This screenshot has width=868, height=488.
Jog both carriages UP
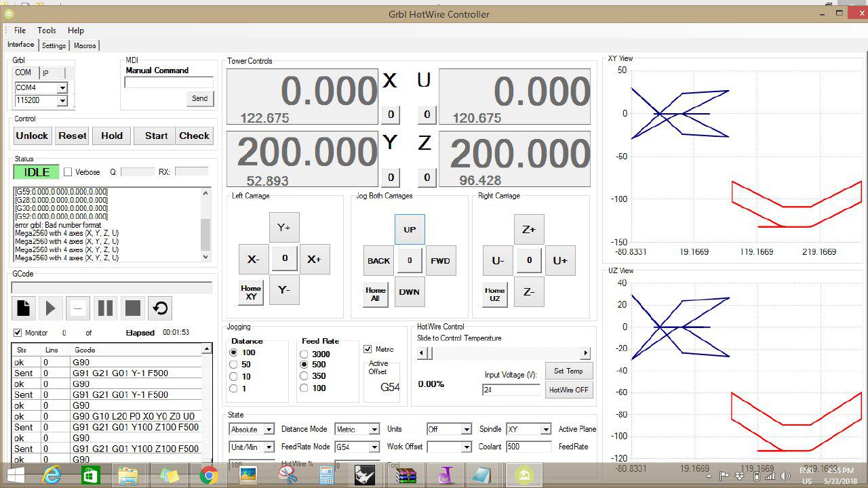[x=410, y=229]
